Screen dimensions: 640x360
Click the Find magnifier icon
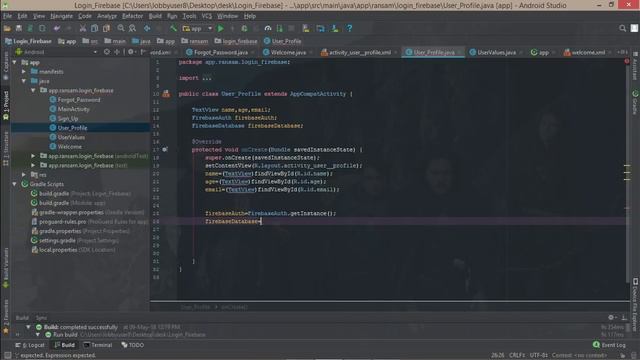[x=121, y=29]
